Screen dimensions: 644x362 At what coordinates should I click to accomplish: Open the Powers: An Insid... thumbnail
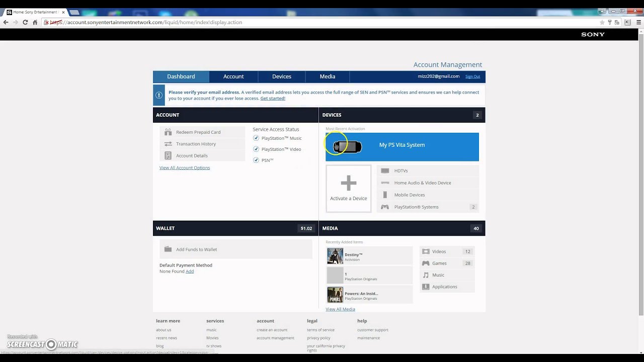pyautogui.click(x=335, y=295)
